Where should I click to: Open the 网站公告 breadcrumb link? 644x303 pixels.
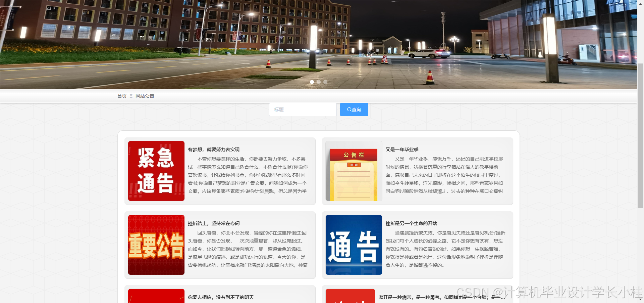pyautogui.click(x=145, y=96)
